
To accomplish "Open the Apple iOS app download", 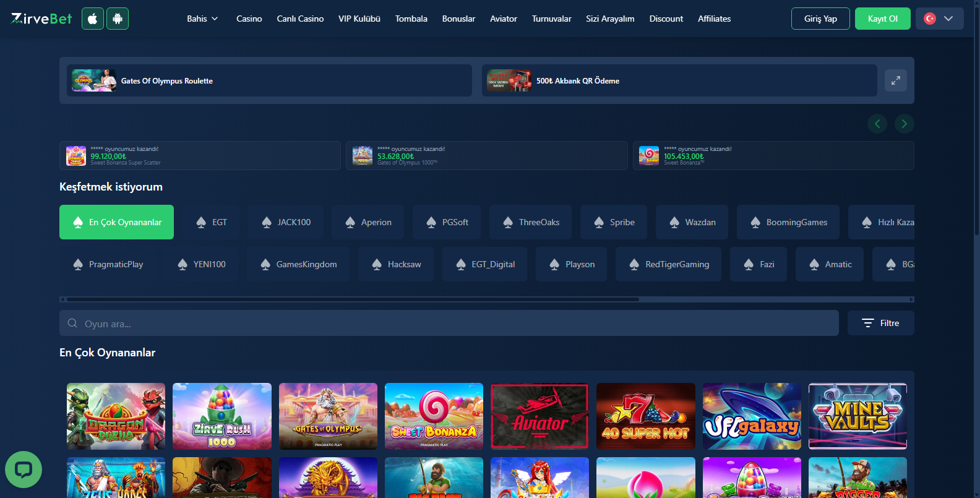I will tap(93, 19).
